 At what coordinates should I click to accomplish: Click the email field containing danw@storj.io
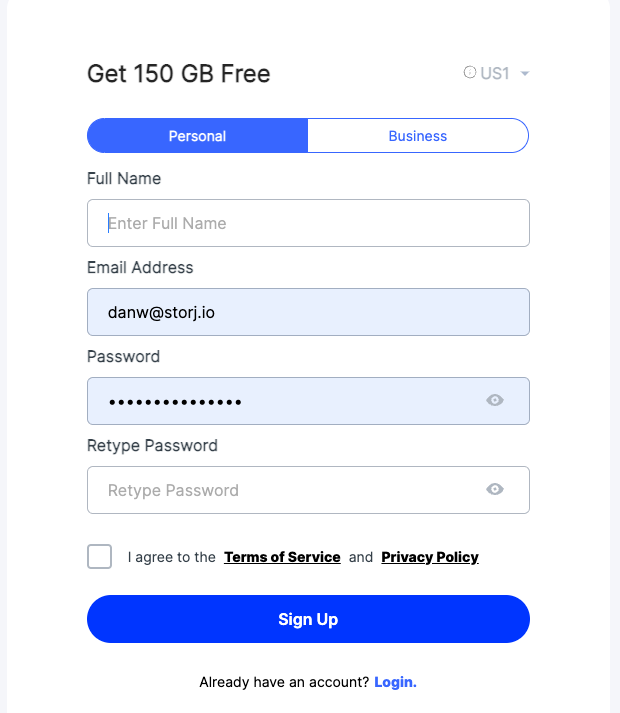pyautogui.click(x=308, y=312)
